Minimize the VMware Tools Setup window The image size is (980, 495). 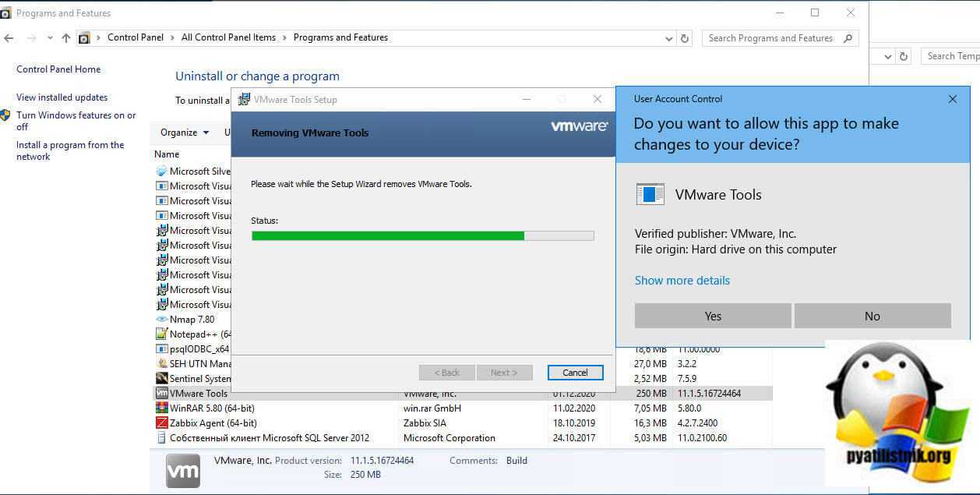(527, 99)
